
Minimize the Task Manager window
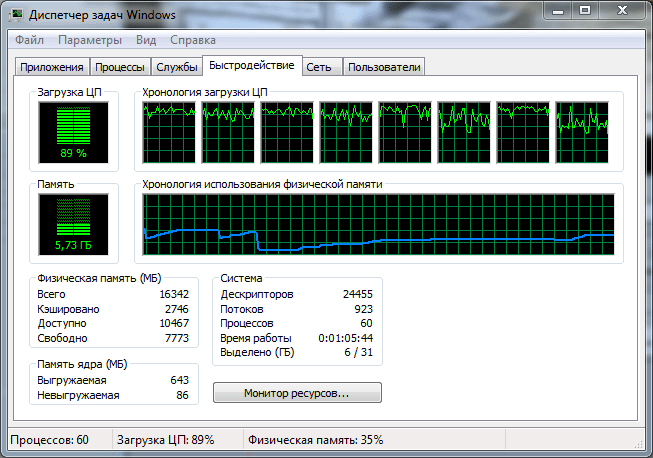pos(558,11)
